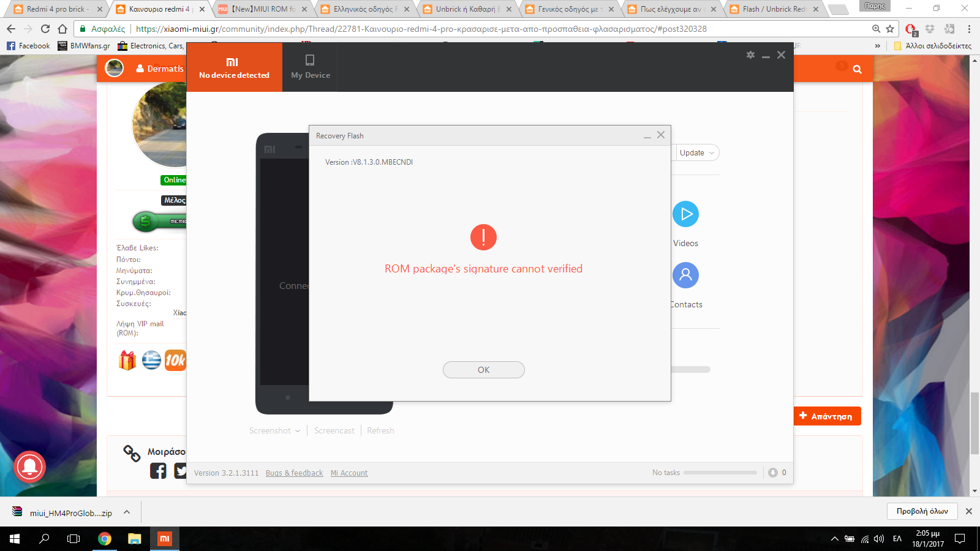Open the BMWfans.gr bookmark
Viewport: 980px width, 551px height.
point(84,46)
